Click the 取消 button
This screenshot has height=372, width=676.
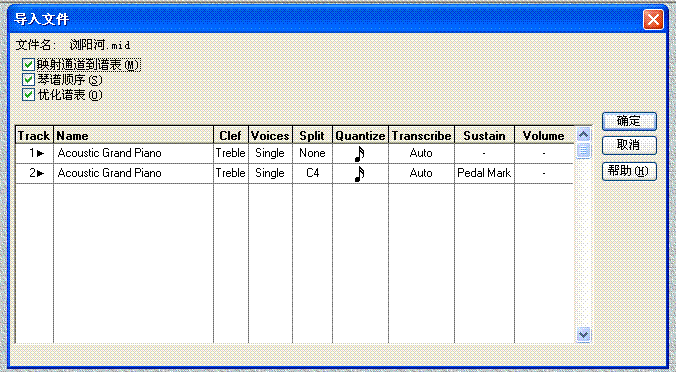(x=629, y=145)
